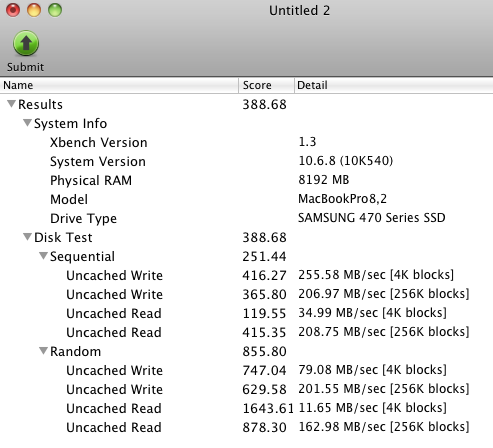Click the green Submit arrow icon

(26, 43)
